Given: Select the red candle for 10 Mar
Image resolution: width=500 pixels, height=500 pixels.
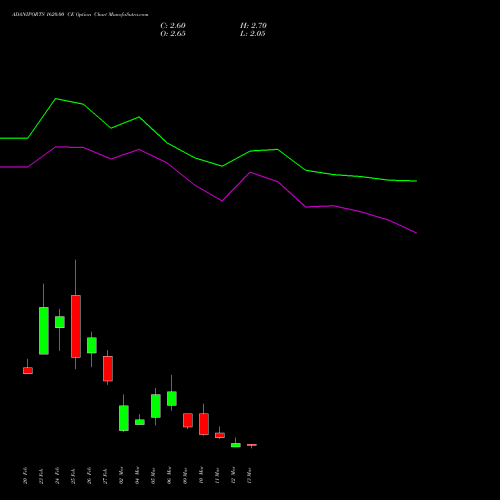Looking at the screenshot, I should pyautogui.click(x=204, y=424).
